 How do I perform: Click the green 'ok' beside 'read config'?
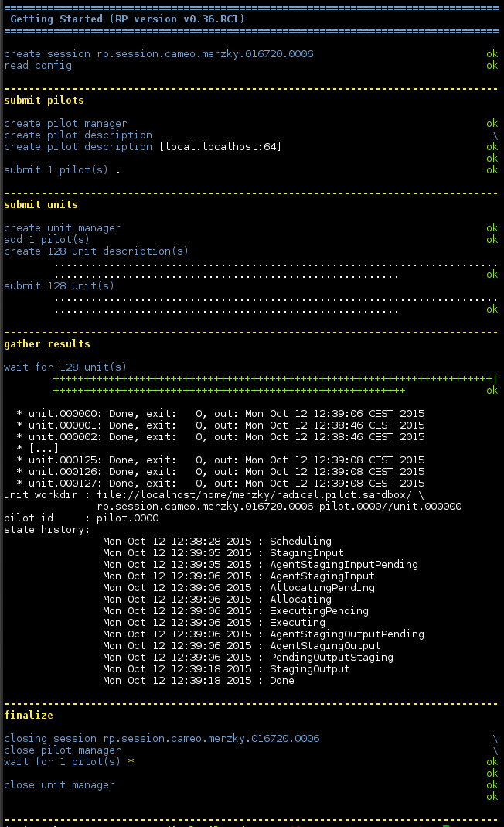pos(492,66)
